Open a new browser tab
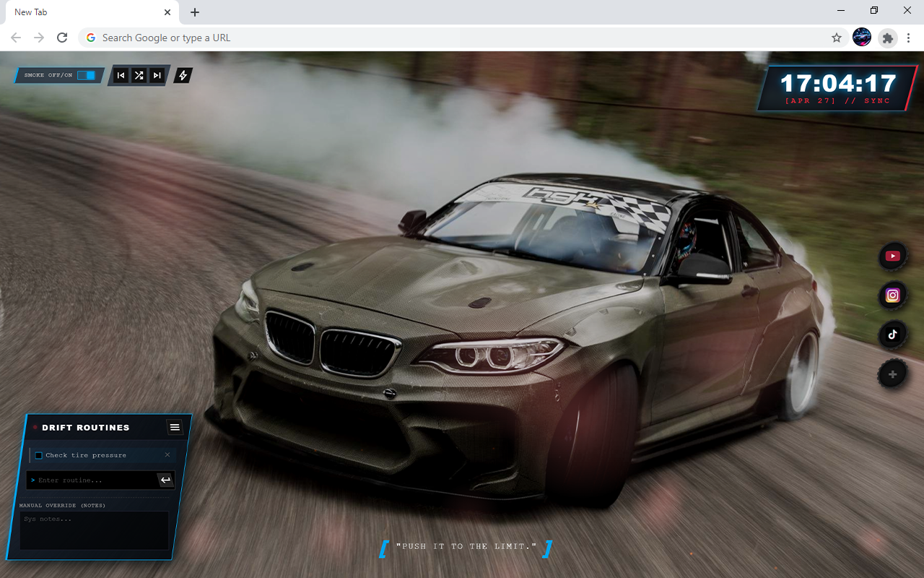This screenshot has width=924, height=578. point(195,12)
